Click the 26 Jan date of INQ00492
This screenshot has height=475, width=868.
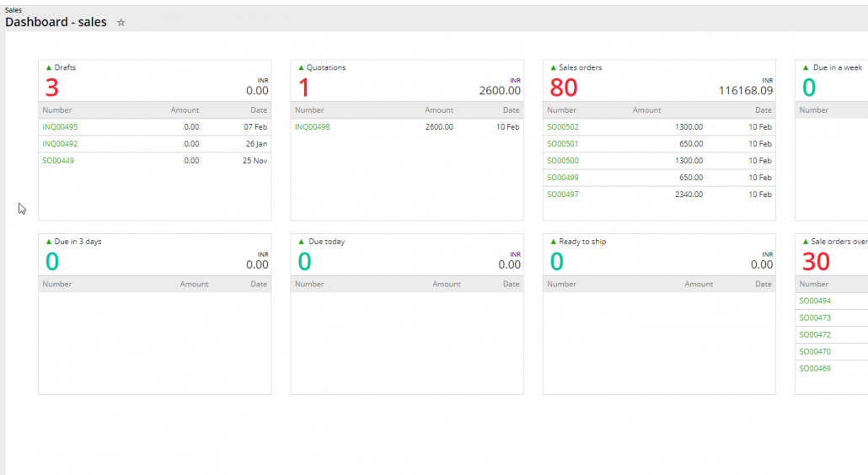point(256,144)
